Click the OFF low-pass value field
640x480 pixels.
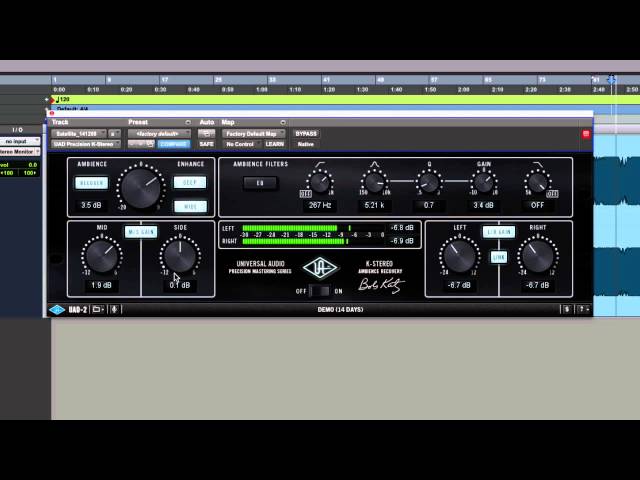(x=538, y=205)
